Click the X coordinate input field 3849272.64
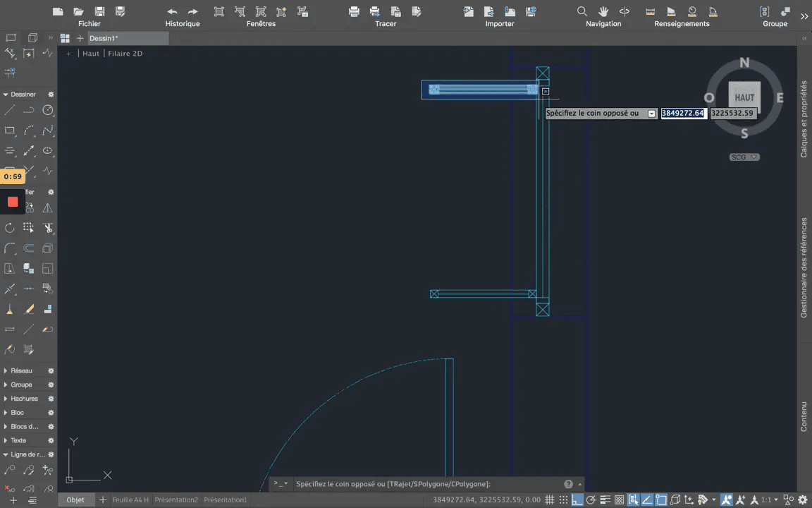The height and width of the screenshot is (508, 812). pyautogui.click(x=683, y=113)
